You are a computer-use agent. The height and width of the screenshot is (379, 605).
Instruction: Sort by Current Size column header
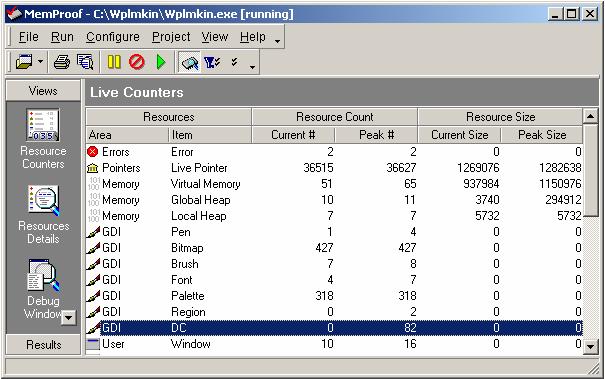click(459, 135)
